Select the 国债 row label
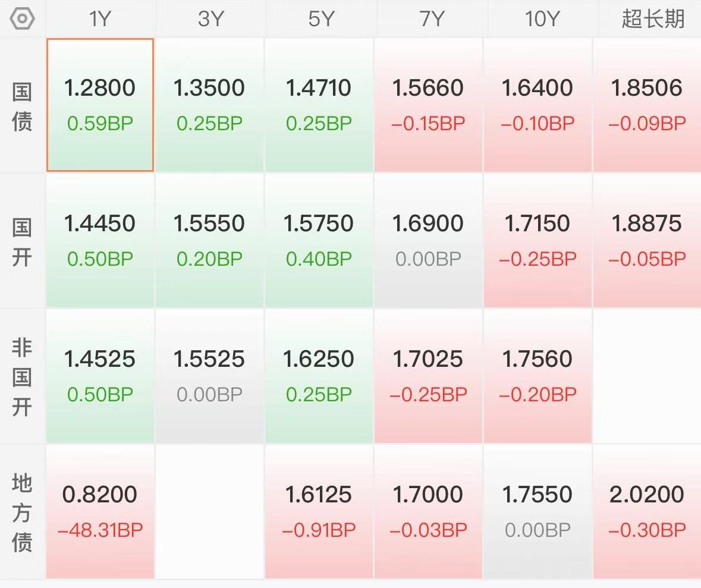Image resolution: width=701 pixels, height=588 pixels. point(22,106)
